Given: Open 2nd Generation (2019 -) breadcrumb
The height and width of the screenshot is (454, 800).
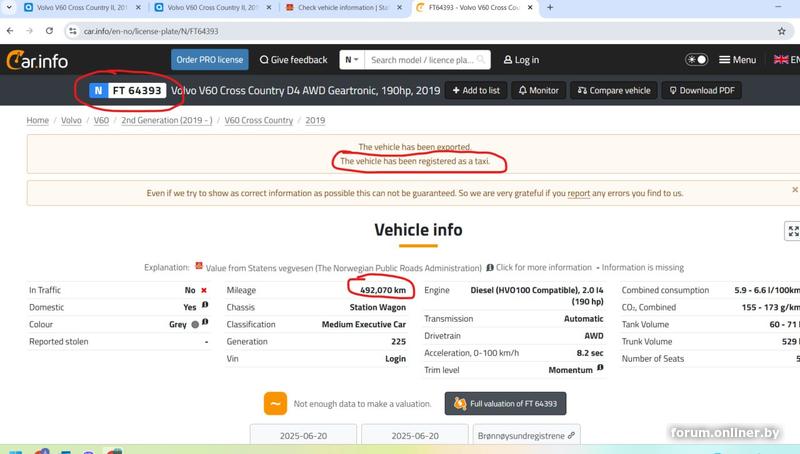Looking at the screenshot, I should (x=166, y=120).
